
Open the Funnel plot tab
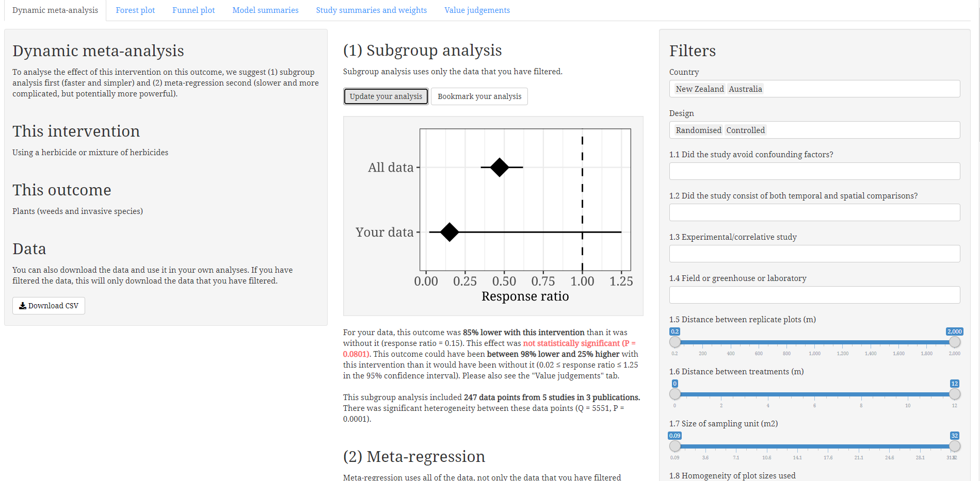pyautogui.click(x=194, y=10)
